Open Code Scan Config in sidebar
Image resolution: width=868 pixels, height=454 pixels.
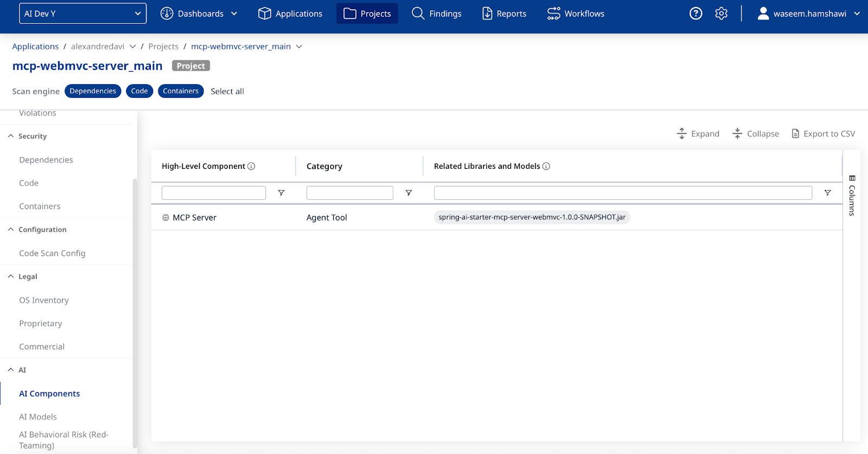52,253
